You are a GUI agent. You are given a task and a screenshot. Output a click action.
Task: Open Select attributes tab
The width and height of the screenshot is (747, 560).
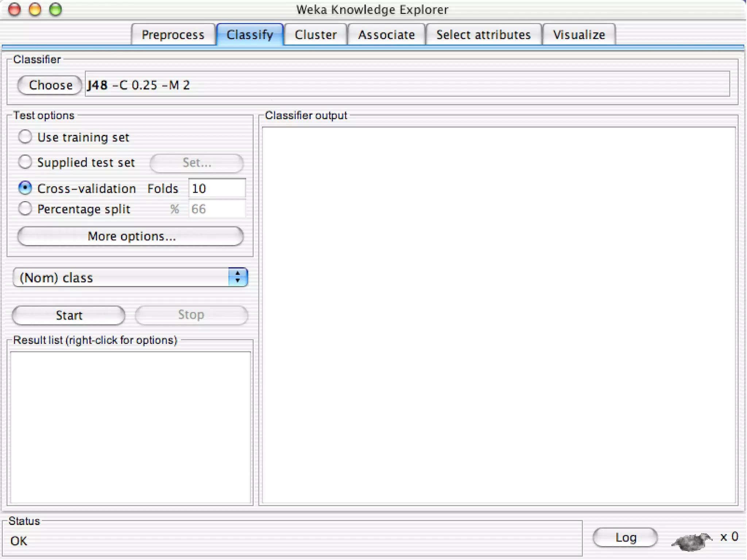tap(483, 35)
